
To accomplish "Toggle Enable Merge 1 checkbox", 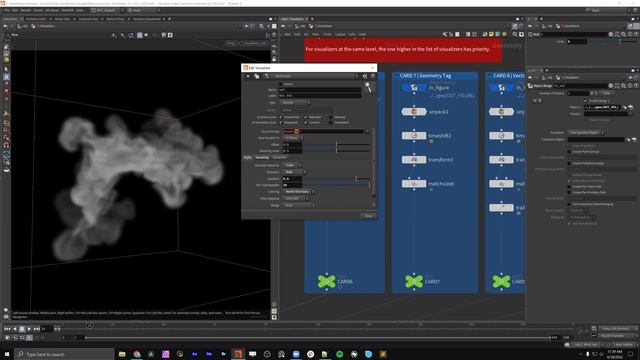I will [x=586, y=101].
